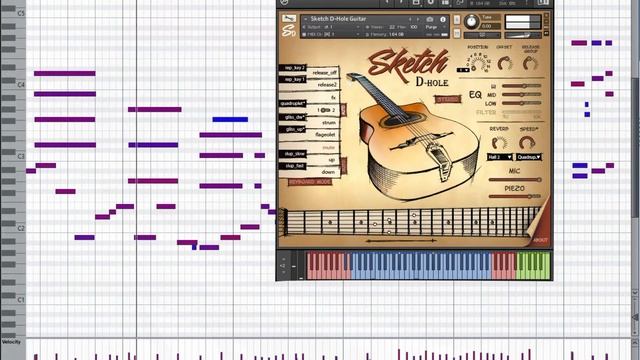Image resolution: width=640 pixels, height=360 pixels.
Task: Select the strum keyswitch
Action: pyautogui.click(x=324, y=122)
